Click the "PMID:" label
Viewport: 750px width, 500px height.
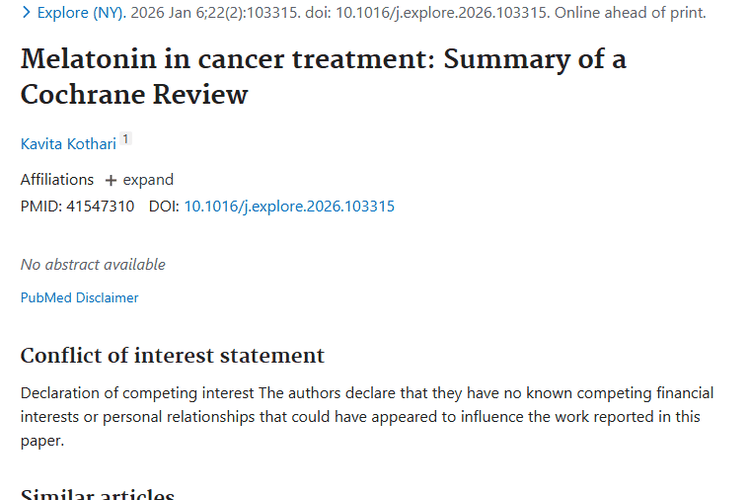40,207
